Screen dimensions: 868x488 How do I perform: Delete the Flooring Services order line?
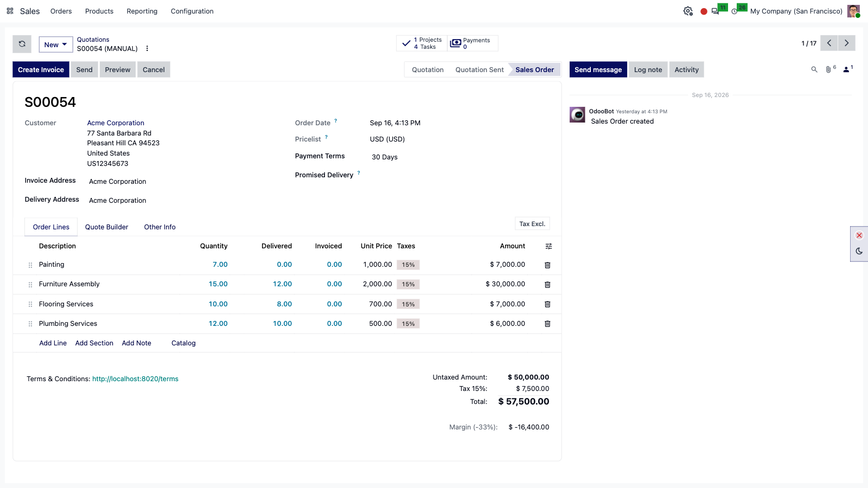coord(547,304)
